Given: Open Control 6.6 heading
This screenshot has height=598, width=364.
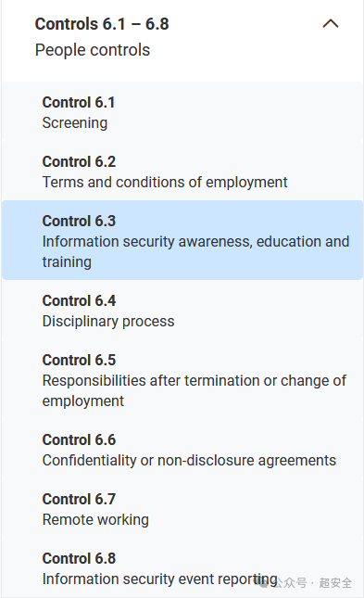Looking at the screenshot, I should click(79, 439).
